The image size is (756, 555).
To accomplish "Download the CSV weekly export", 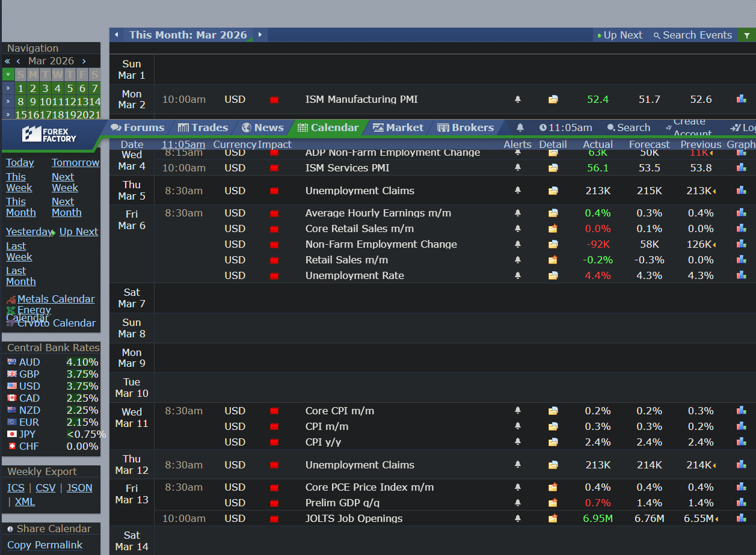I will pyautogui.click(x=45, y=488).
